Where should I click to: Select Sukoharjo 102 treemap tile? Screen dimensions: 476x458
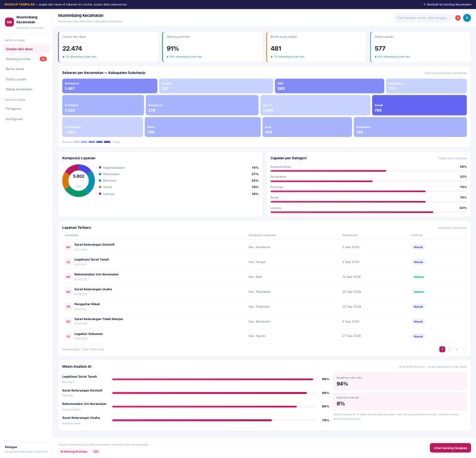point(410,127)
